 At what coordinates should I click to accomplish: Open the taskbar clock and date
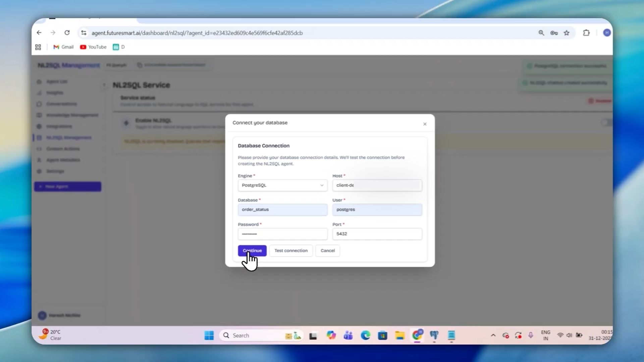point(600,335)
